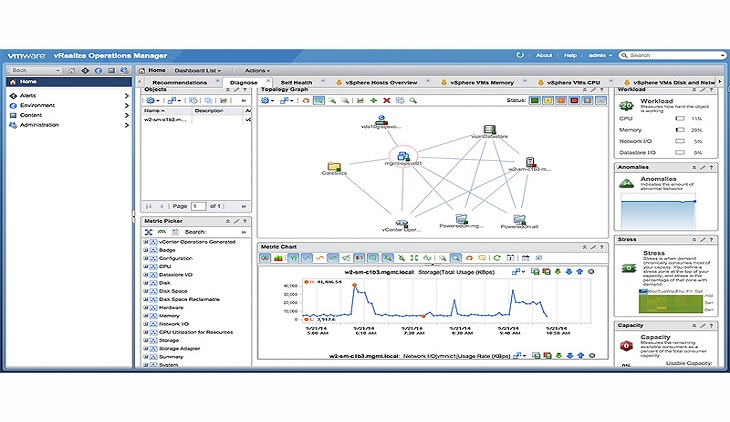Viewport: 730px width, 422px height.
Task: Click the green add icon in the Topology Graph toolbar
Action: pyautogui.click(x=373, y=101)
